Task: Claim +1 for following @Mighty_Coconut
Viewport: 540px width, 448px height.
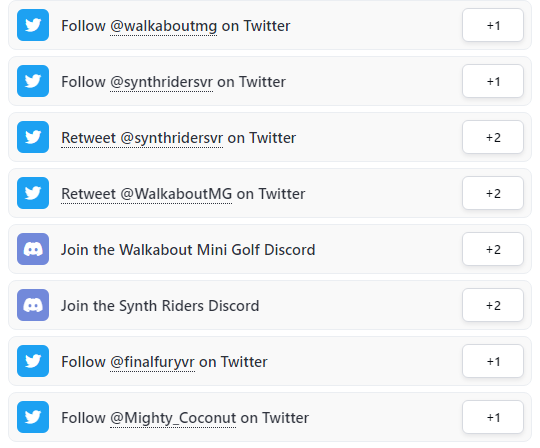Action: (x=493, y=417)
